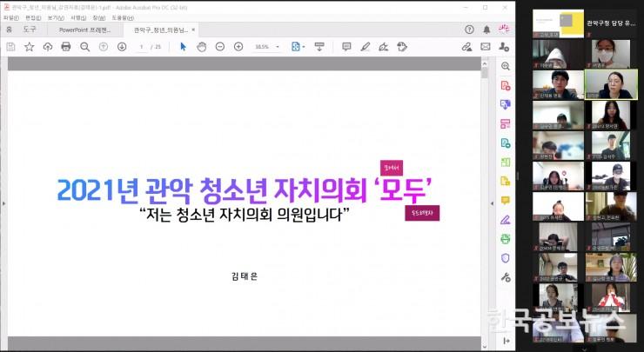
Task: Close the 관악구_청년_의원님 document tab
Action: (193, 30)
